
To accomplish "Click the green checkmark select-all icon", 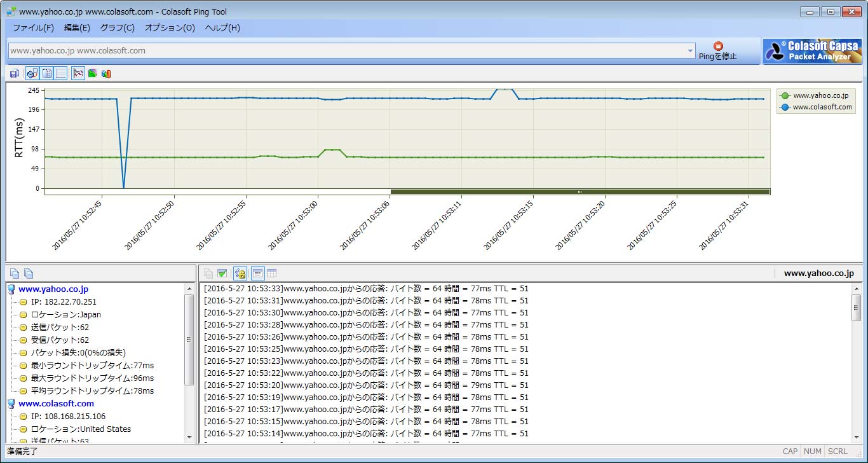I will (222, 273).
